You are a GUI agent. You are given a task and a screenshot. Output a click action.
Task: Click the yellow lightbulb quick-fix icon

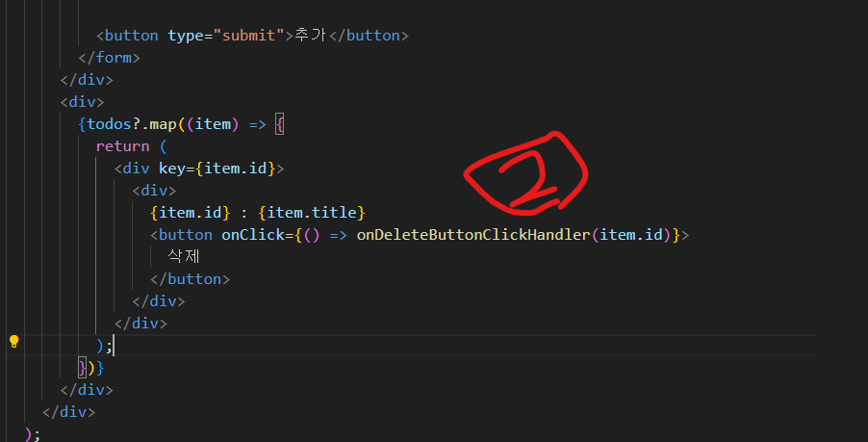tap(13, 341)
